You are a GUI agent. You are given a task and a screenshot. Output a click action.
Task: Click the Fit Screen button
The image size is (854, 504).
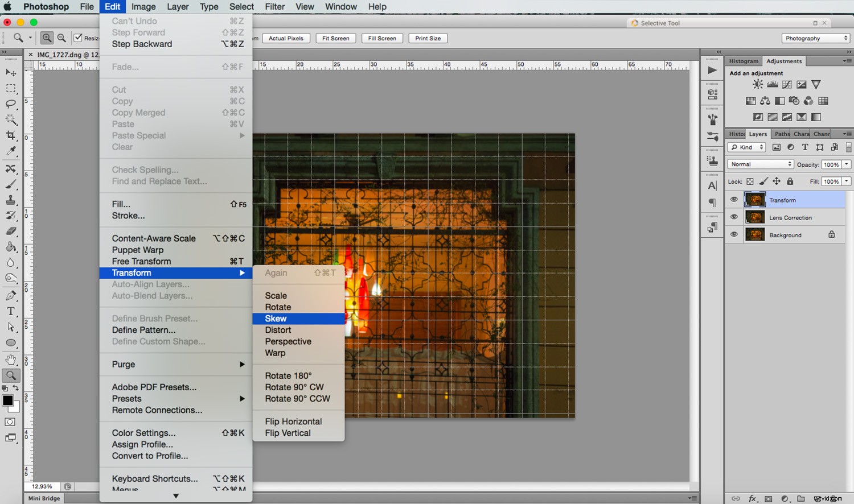[x=335, y=38]
